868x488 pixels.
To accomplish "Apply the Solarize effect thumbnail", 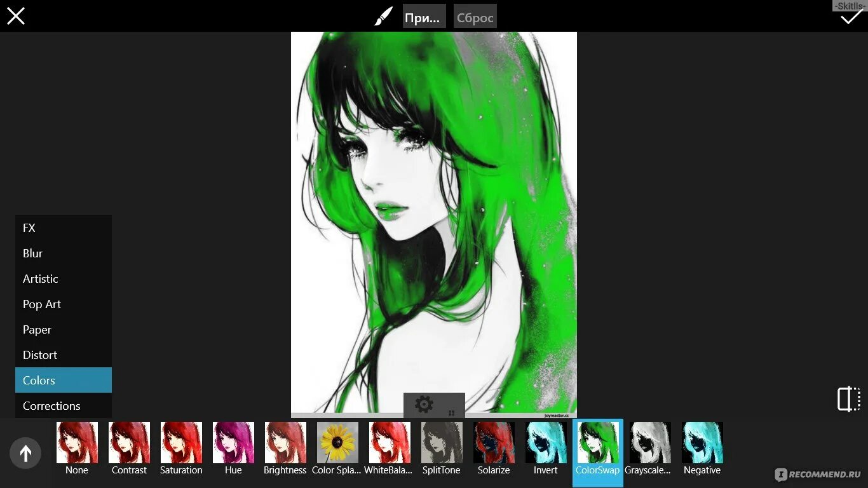I will pyautogui.click(x=494, y=442).
